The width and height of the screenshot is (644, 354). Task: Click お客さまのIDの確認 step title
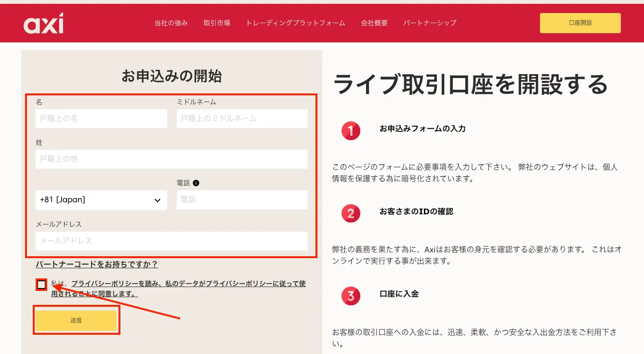[x=416, y=211]
